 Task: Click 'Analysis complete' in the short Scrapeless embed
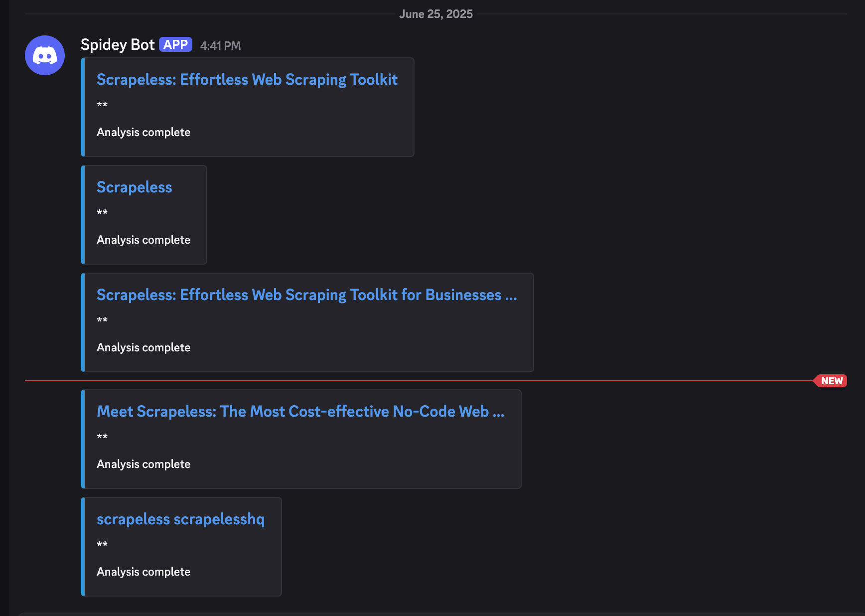tap(144, 240)
